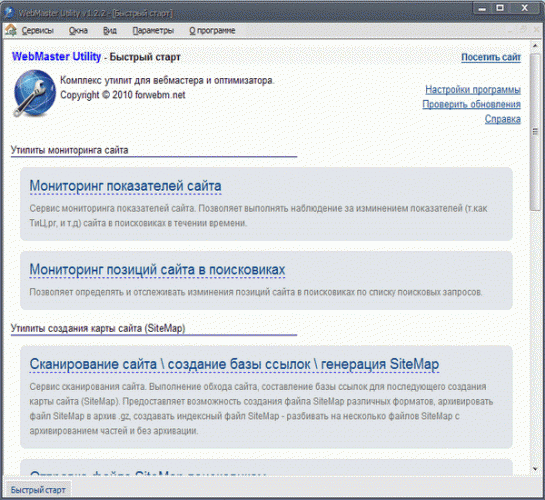Screen dimensions: 545x500
Task: Click the text 'Комплекс утилит для вебмастера и оптимизатора'
Action: [x=167, y=80]
